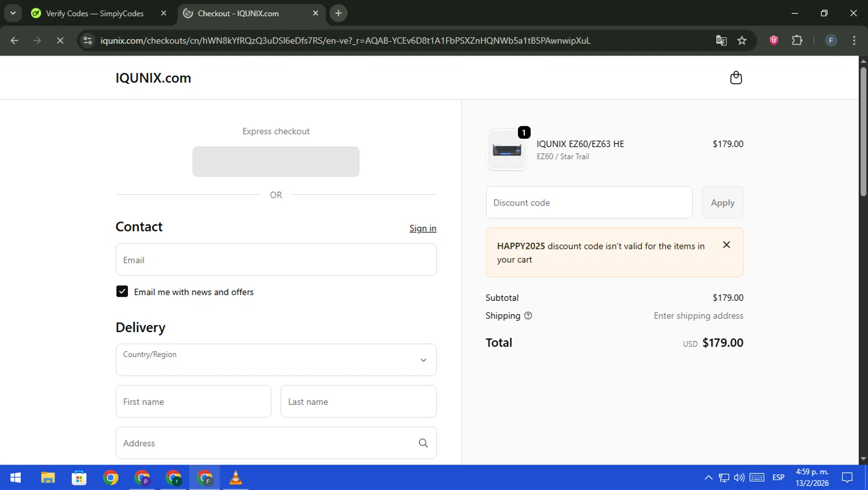
Task: Open a new browser tab
Action: pyautogui.click(x=339, y=13)
